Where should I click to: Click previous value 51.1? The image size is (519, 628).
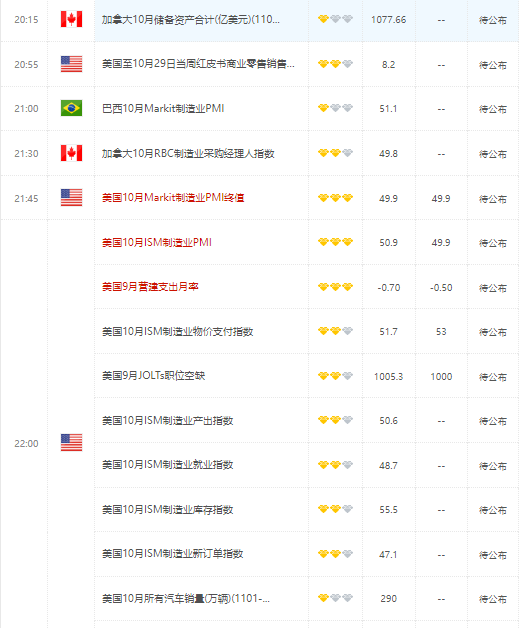pos(388,109)
